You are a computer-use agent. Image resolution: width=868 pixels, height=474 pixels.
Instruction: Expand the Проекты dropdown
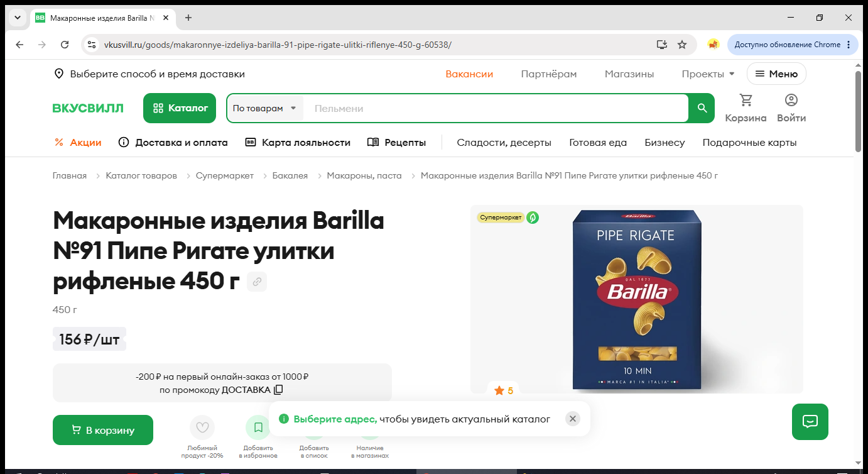point(708,74)
